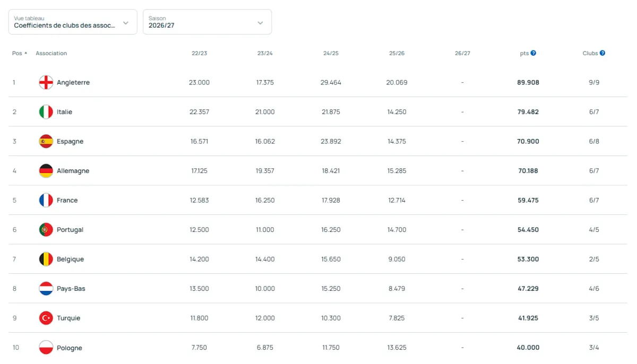The image size is (637, 364).
Task: Click the Spain flag icon
Action: point(46,141)
